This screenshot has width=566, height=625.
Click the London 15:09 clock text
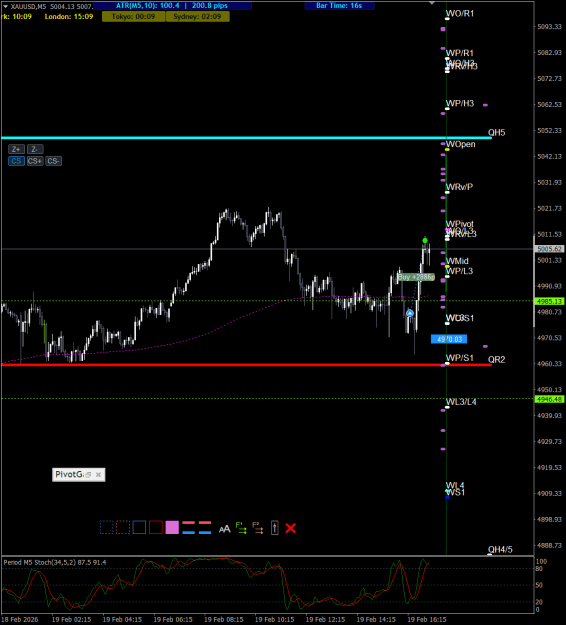click(69, 17)
